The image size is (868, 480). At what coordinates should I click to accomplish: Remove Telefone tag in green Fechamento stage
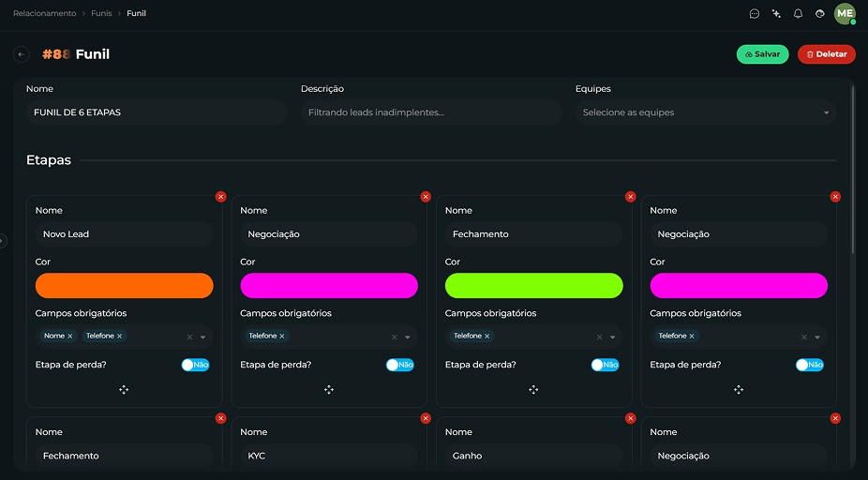coord(487,336)
